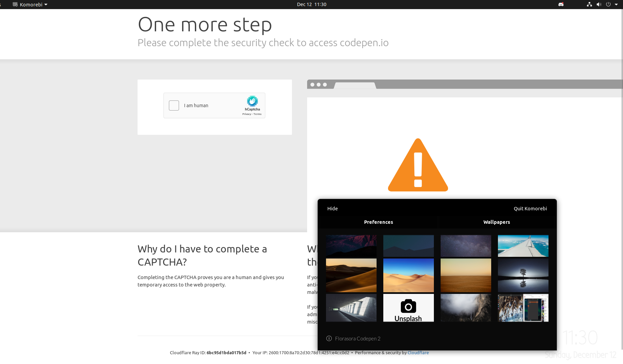
Task: Click the mock browser tab illustration
Action: pyautogui.click(x=355, y=86)
